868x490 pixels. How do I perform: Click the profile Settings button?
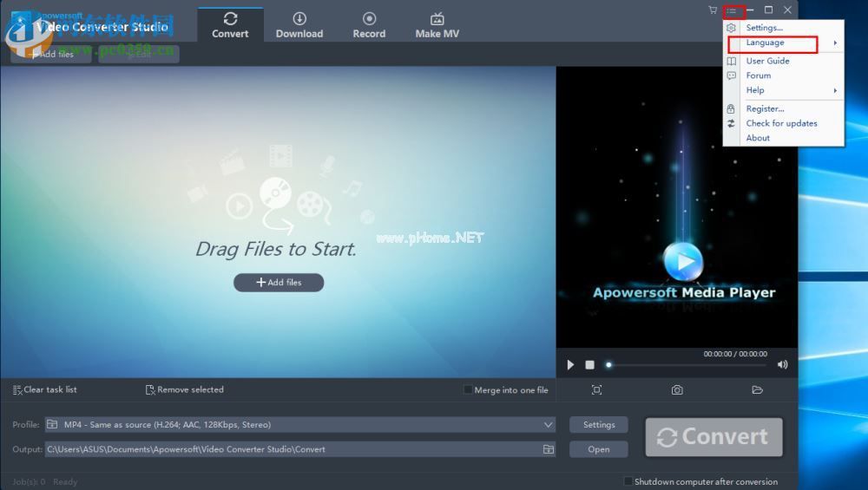[599, 425]
